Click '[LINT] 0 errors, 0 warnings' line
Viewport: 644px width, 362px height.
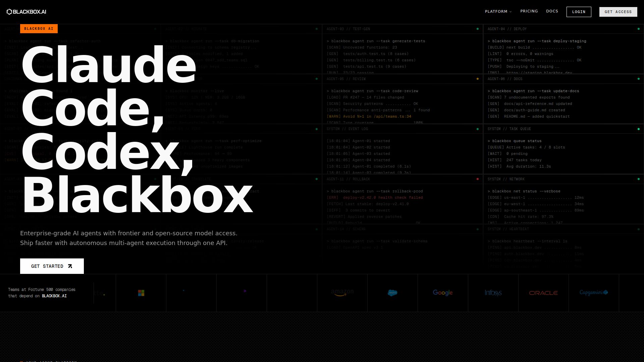coord(521,54)
